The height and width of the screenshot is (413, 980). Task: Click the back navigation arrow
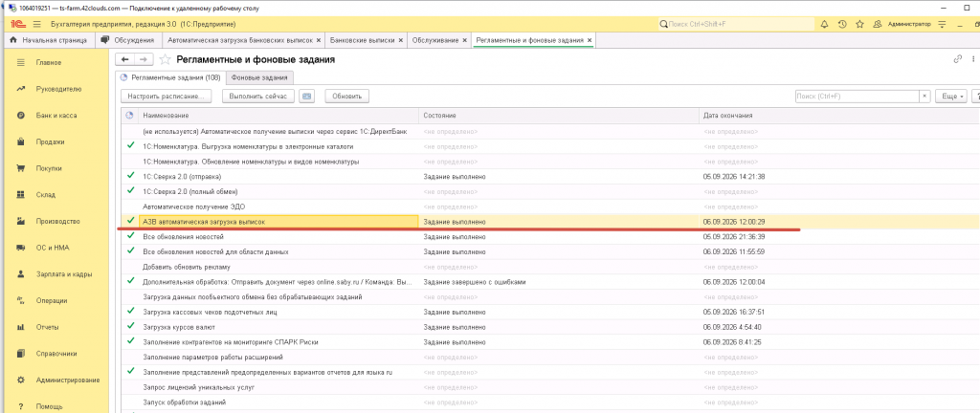(x=125, y=59)
